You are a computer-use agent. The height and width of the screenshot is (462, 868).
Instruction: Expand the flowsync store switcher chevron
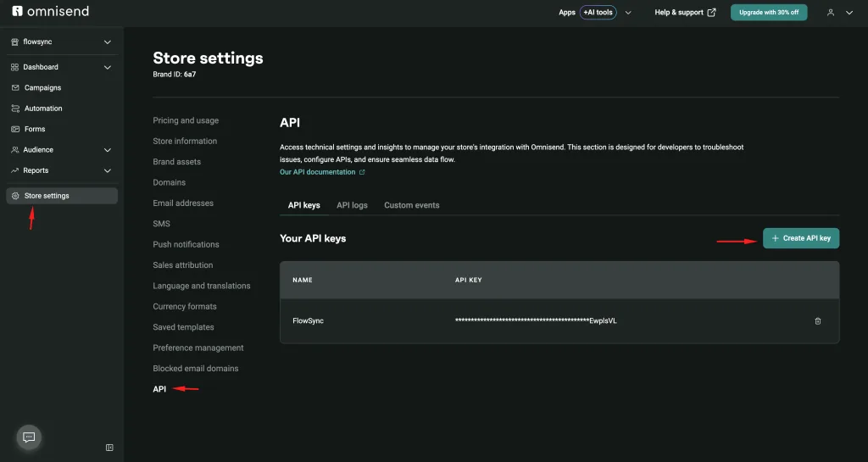[x=108, y=42]
